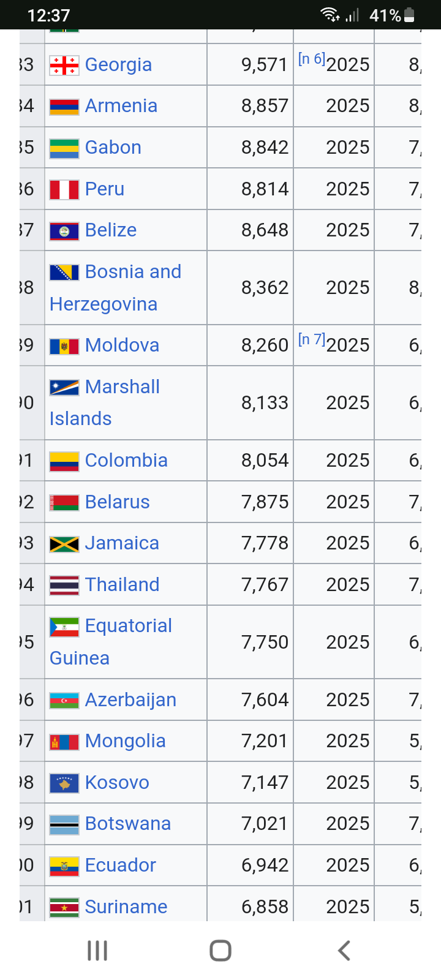Open the Gabon country link

tap(113, 148)
